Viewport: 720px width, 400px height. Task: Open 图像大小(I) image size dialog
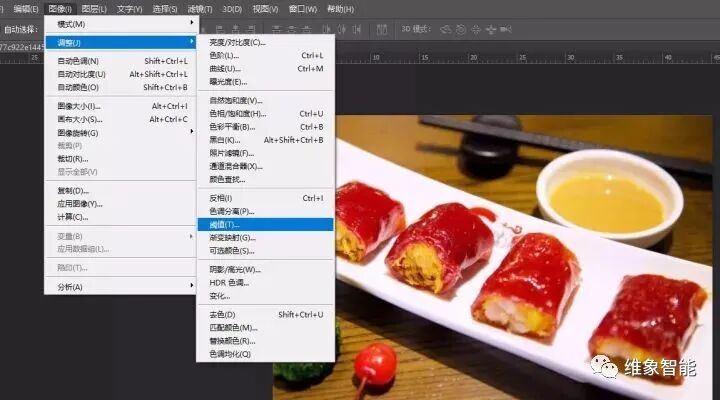[x=121, y=106]
